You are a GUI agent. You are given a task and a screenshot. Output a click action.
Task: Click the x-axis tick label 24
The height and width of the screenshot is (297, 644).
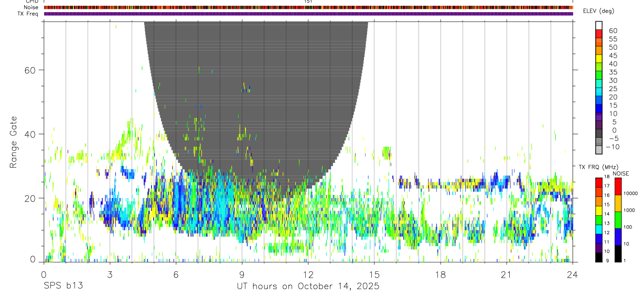click(x=573, y=274)
